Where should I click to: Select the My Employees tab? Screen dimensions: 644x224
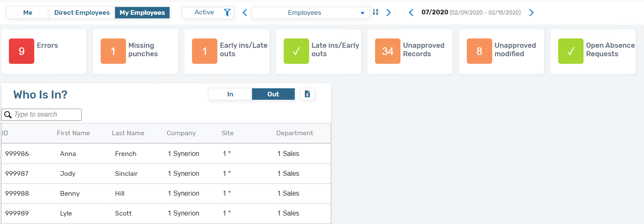tap(142, 13)
